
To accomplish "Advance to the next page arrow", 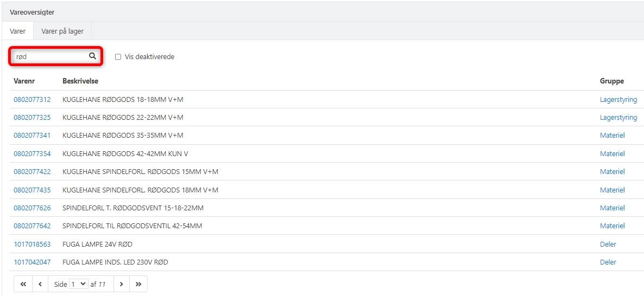I will point(121,284).
